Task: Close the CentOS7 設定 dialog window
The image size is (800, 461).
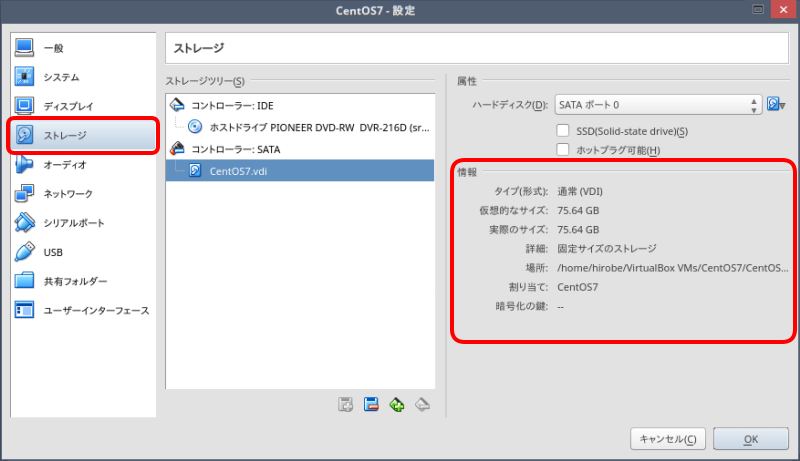Action: (x=783, y=9)
